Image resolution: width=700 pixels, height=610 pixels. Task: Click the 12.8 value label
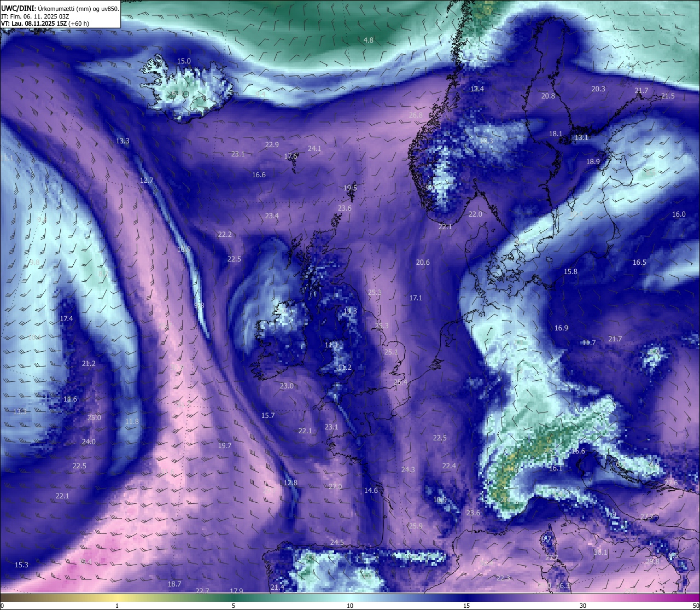pyautogui.click(x=290, y=483)
